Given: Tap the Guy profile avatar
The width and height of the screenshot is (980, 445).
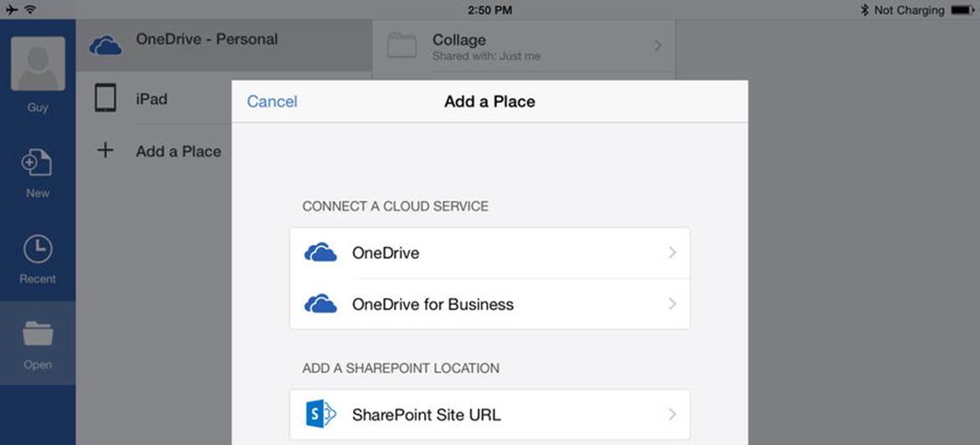Looking at the screenshot, I should coord(38,63).
